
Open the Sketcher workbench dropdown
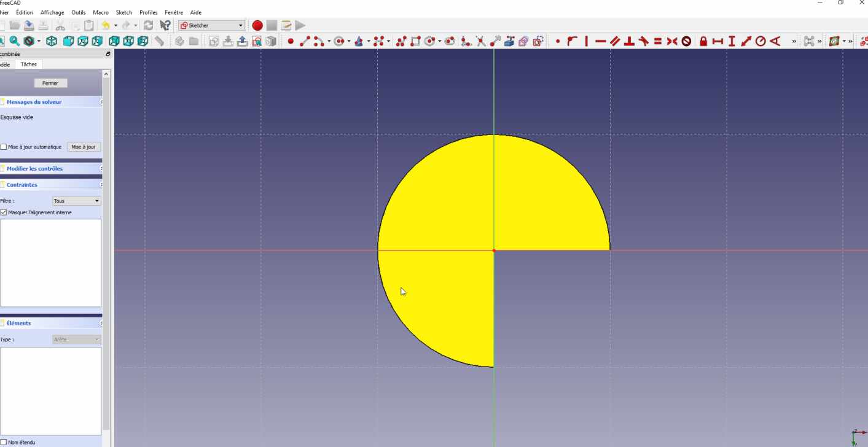coord(212,25)
